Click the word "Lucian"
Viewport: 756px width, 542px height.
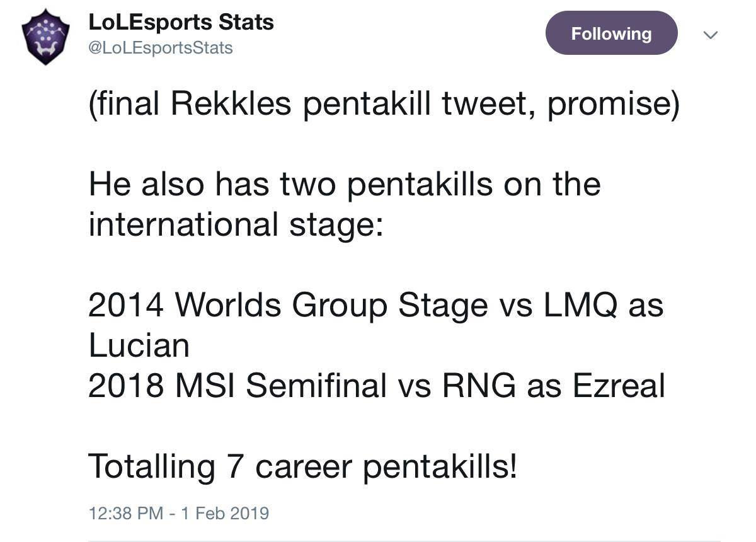click(139, 345)
